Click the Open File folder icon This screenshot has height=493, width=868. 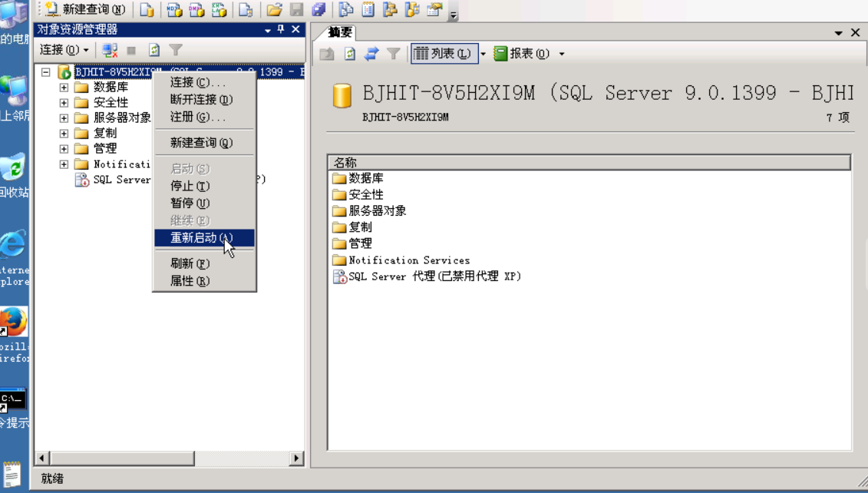pyautogui.click(x=274, y=9)
